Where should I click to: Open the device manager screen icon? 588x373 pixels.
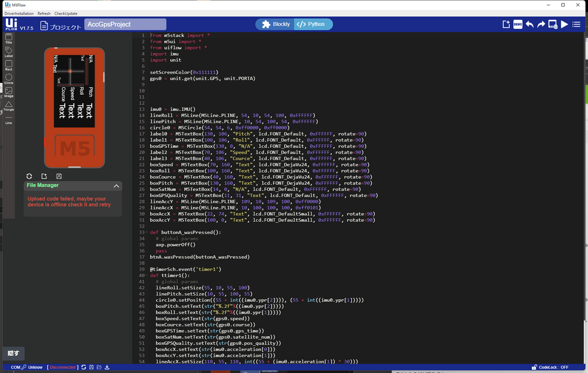(x=553, y=24)
